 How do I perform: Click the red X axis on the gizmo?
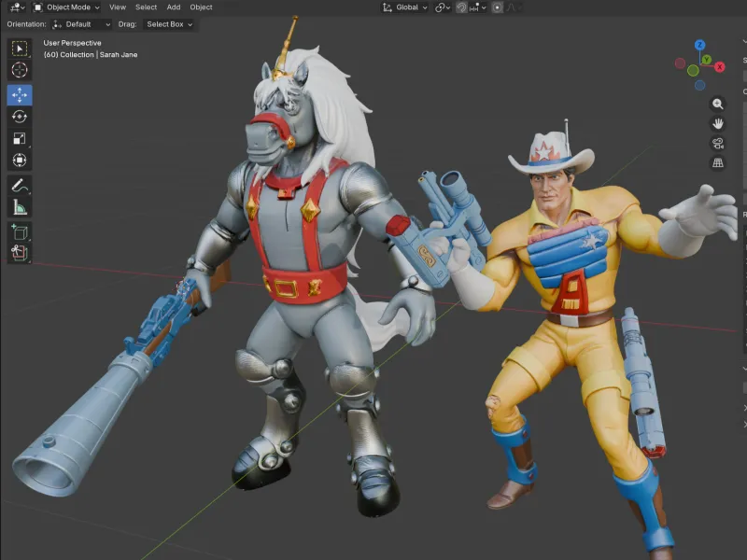(719, 67)
